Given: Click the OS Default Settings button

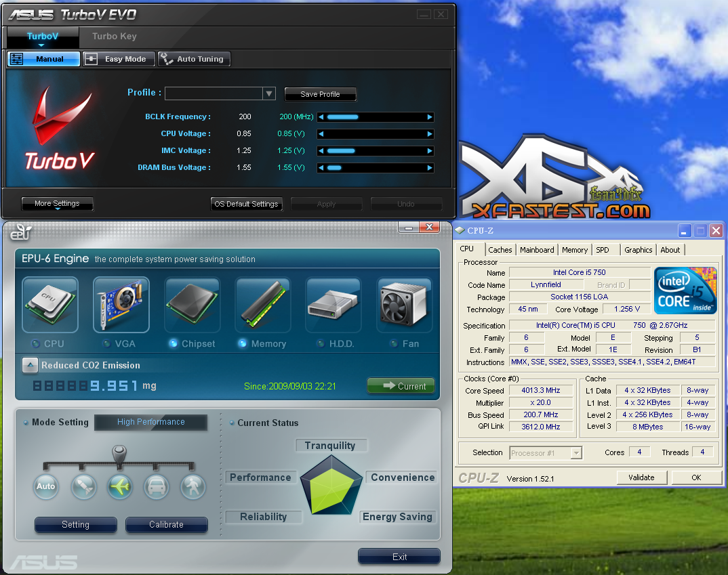Looking at the screenshot, I should (246, 204).
